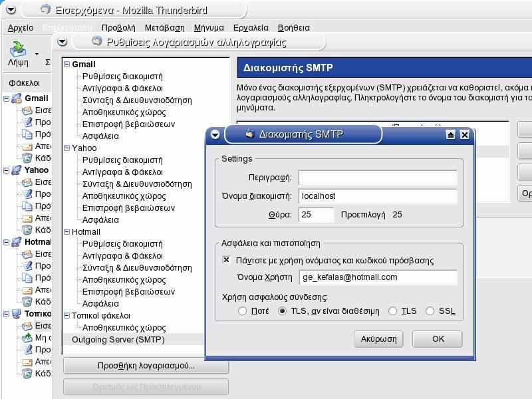Select Ρυθμίσεις διακομιστή under Gmail
This screenshot has height=399, width=532.
coord(122,76)
